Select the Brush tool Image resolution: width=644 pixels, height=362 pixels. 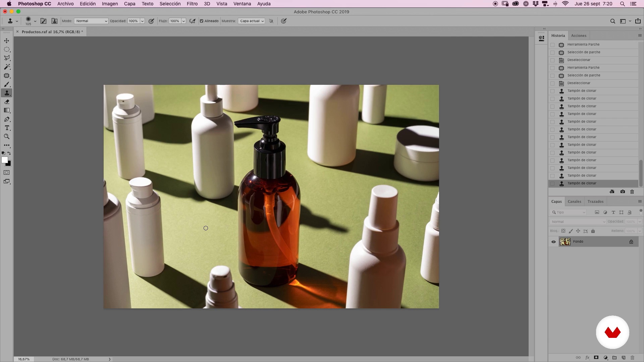[x=7, y=84]
